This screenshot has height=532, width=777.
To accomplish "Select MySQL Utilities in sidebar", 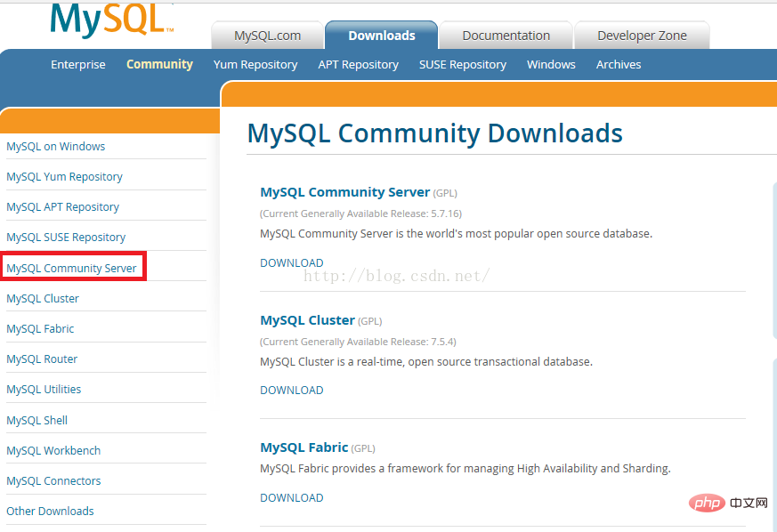I will 44,390.
